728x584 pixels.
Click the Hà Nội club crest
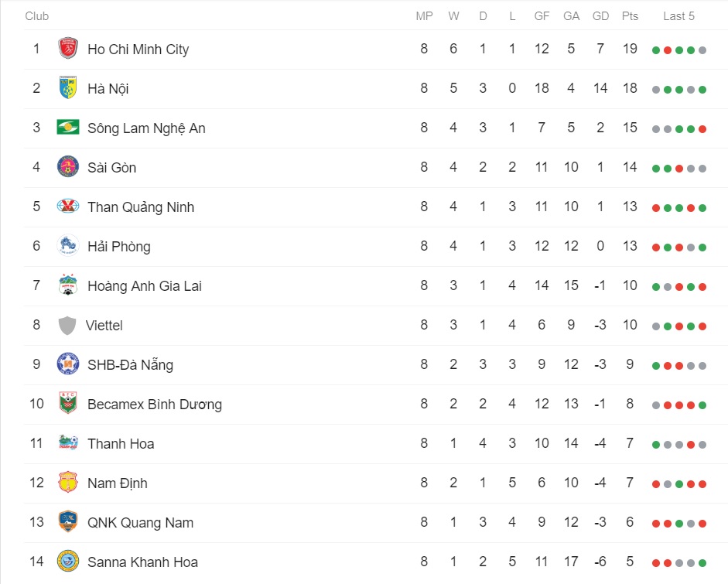pyautogui.click(x=68, y=87)
